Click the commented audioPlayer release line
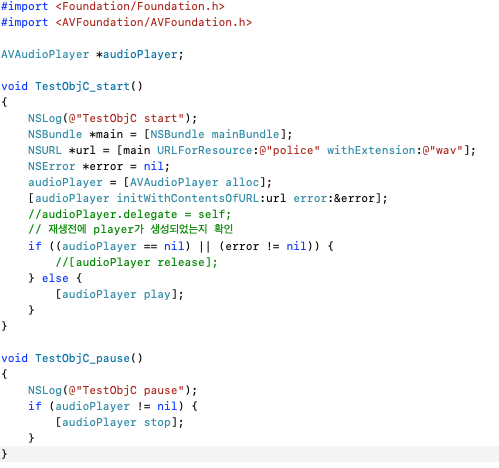499x468 pixels. point(136,262)
